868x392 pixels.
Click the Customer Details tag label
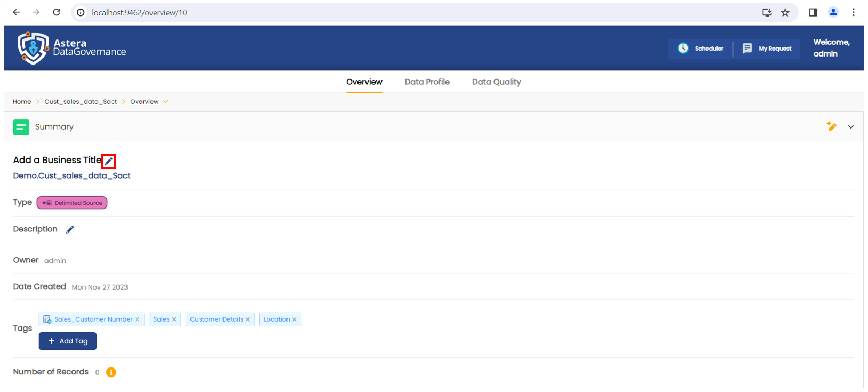coord(217,319)
